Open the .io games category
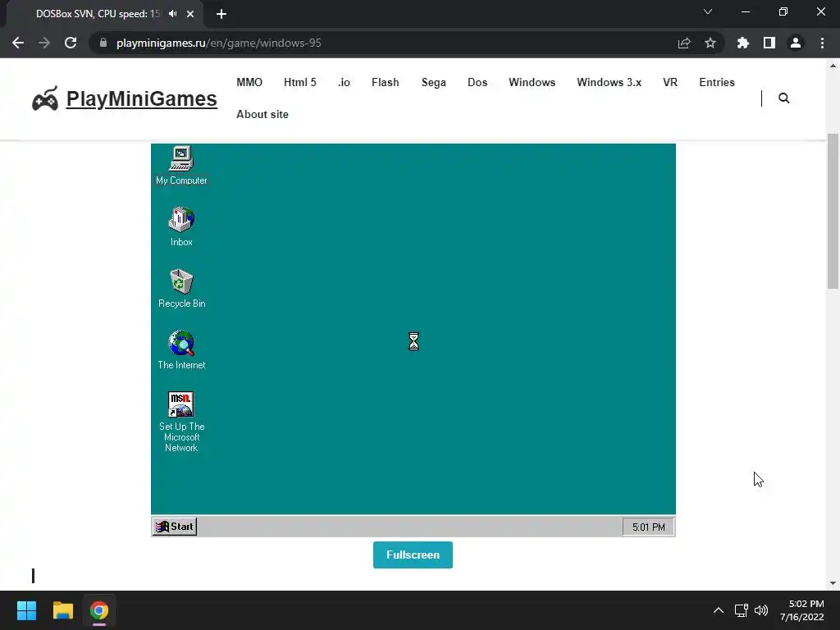The height and width of the screenshot is (630, 840). (344, 83)
